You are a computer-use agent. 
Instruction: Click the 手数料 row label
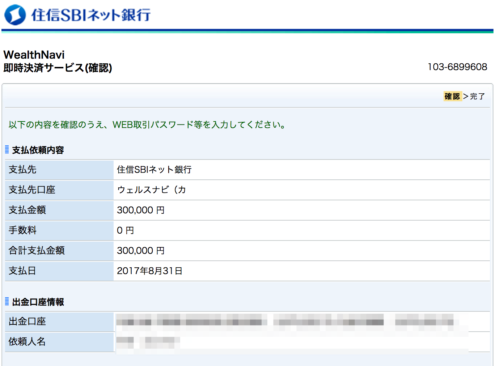point(22,230)
